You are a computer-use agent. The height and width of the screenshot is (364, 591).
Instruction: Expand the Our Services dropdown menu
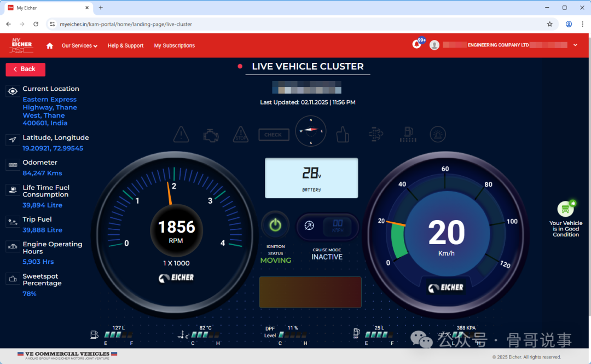point(79,45)
